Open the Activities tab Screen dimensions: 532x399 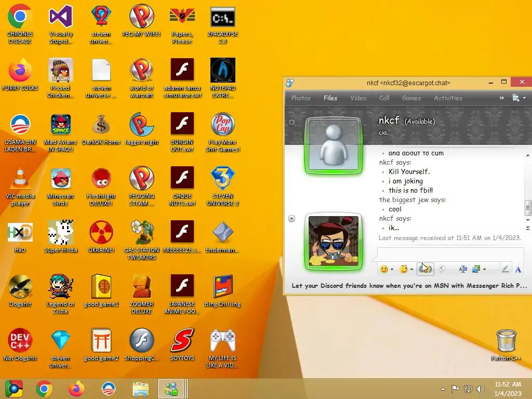point(448,98)
